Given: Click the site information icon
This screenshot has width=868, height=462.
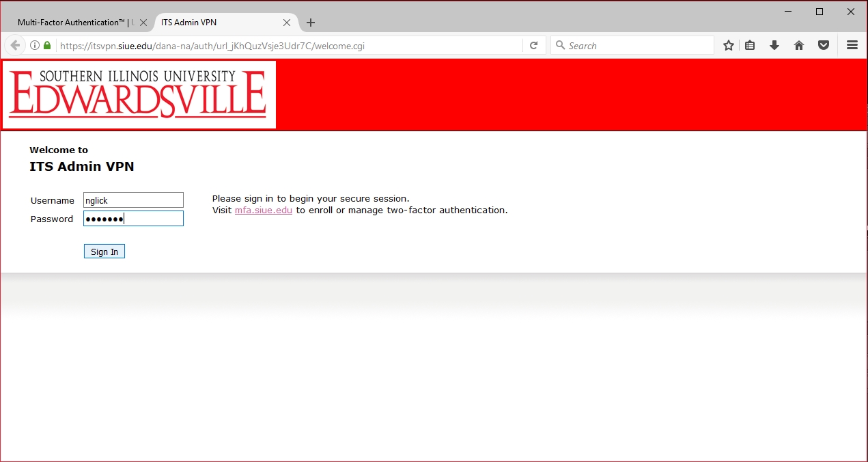Looking at the screenshot, I should 34,46.
